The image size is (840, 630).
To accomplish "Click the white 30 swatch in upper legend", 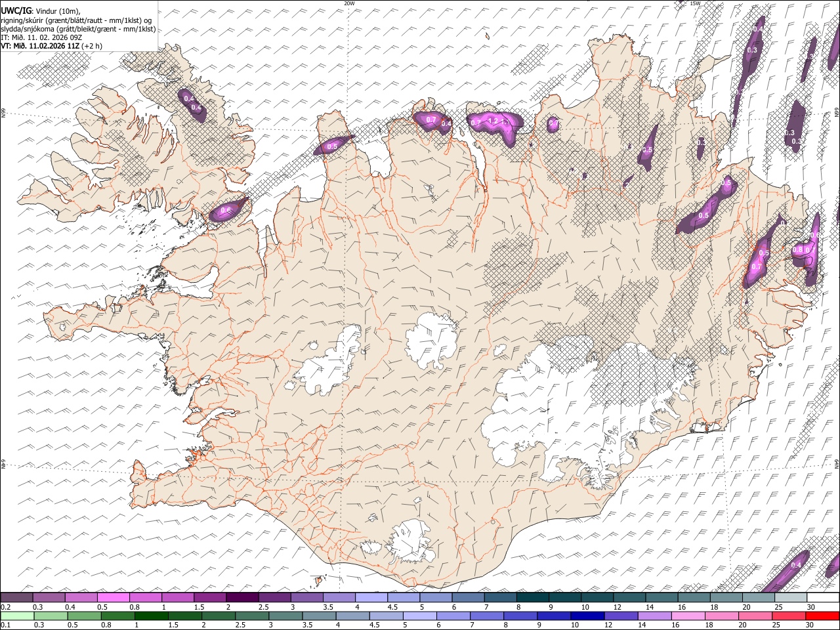I will click(x=823, y=597).
